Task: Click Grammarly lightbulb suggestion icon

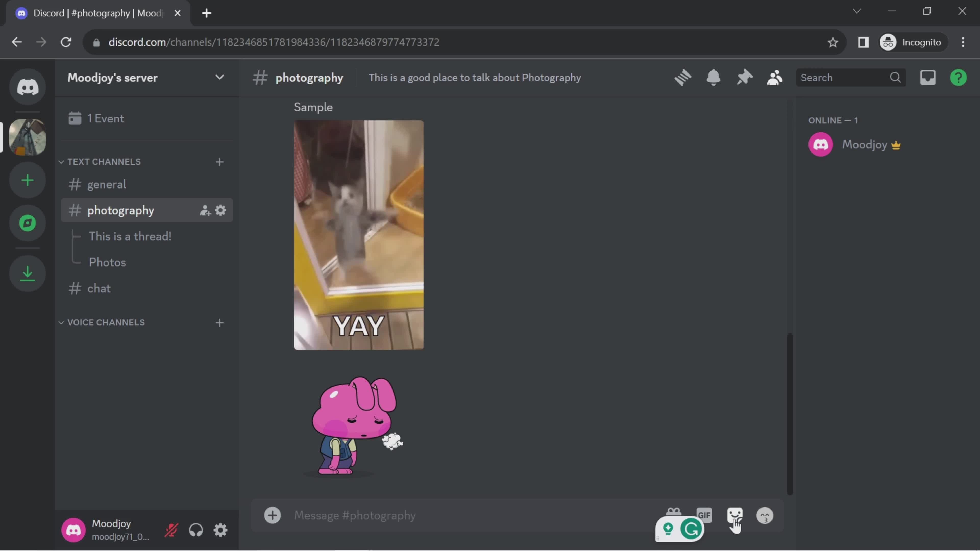Action: point(668,529)
